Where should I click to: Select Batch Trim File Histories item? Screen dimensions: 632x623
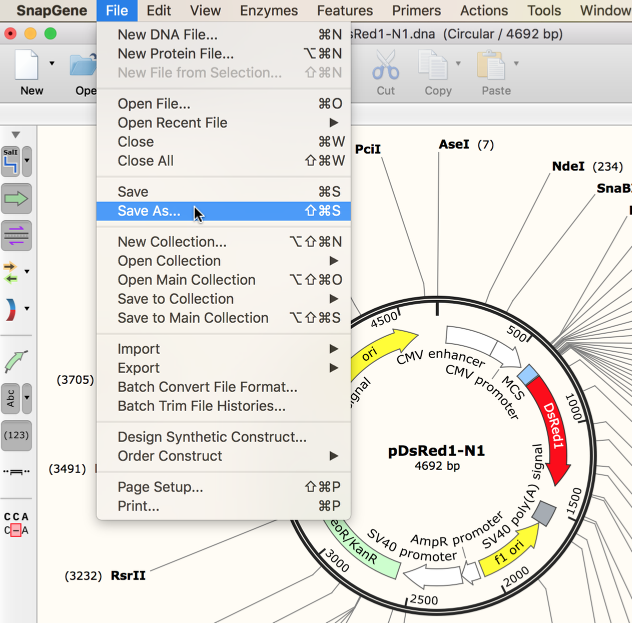[x=224, y=406]
